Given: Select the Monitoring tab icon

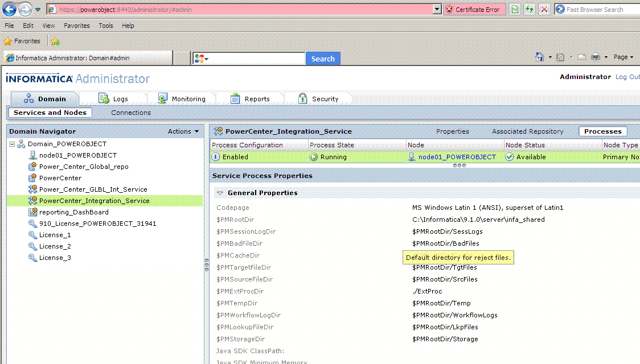Looking at the screenshot, I should point(162,98).
